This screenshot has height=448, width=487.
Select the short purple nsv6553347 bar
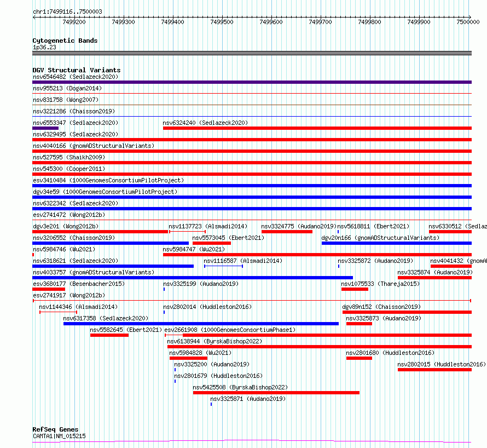click(45, 128)
